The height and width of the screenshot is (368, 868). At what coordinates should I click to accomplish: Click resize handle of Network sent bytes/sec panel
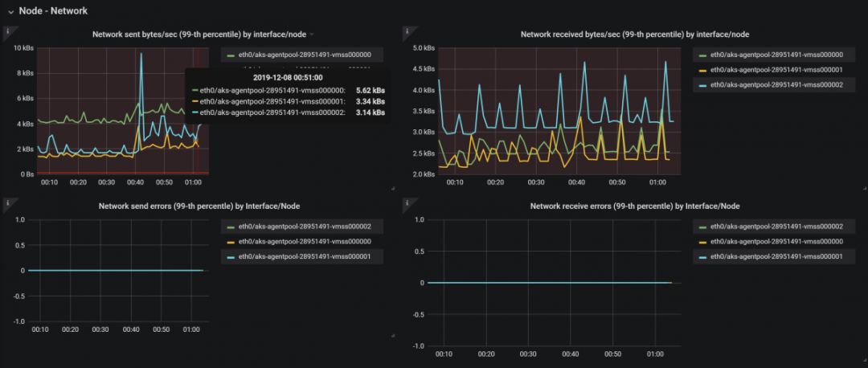(392, 188)
